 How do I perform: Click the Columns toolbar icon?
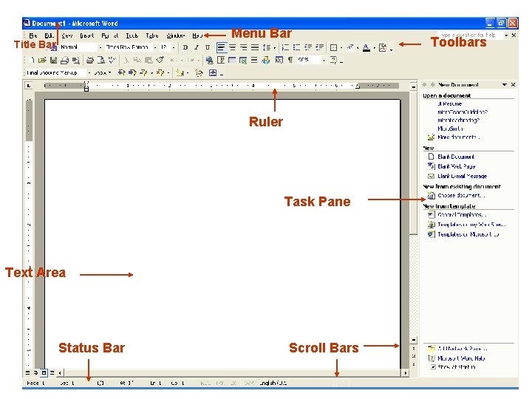(254, 60)
